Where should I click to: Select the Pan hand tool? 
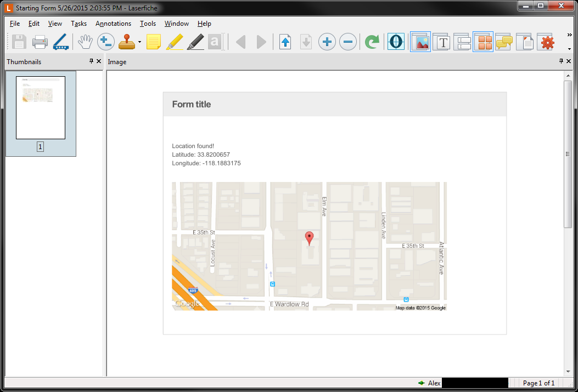[85, 42]
